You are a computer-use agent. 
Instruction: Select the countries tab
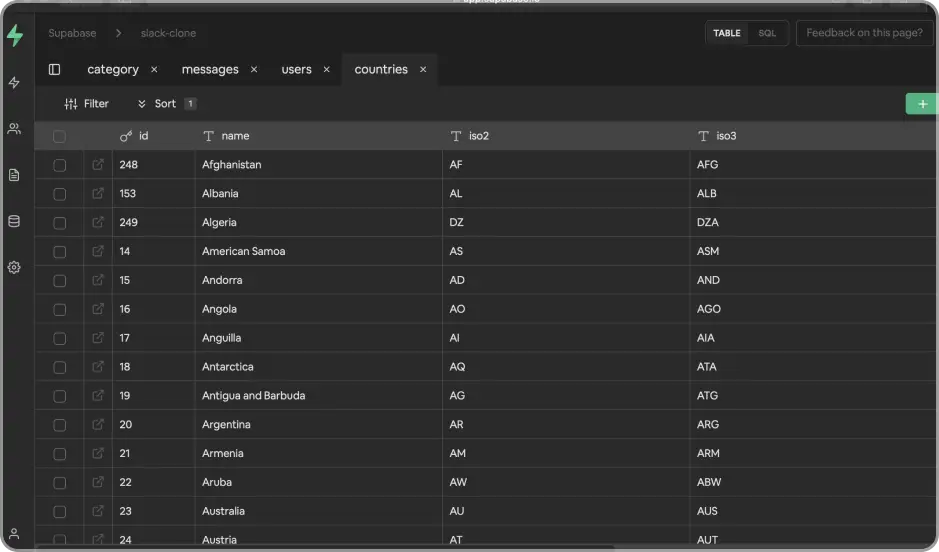click(381, 69)
